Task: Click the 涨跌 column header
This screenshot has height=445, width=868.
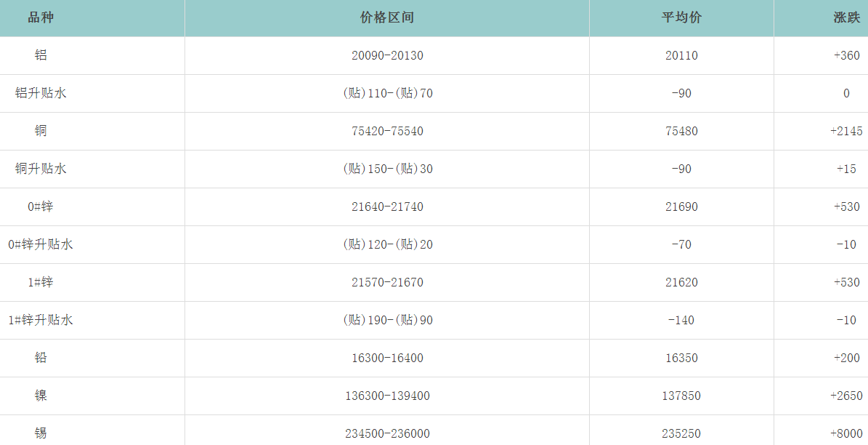Action: 846,18
